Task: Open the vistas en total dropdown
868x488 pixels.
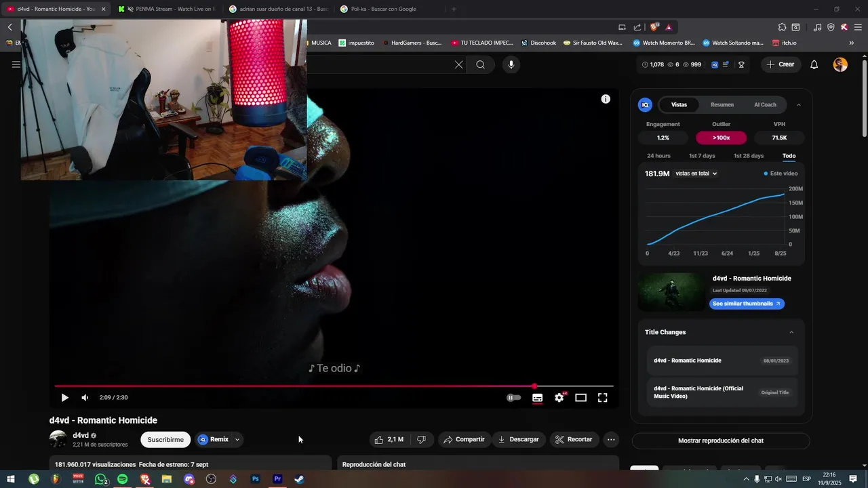Action: click(696, 174)
